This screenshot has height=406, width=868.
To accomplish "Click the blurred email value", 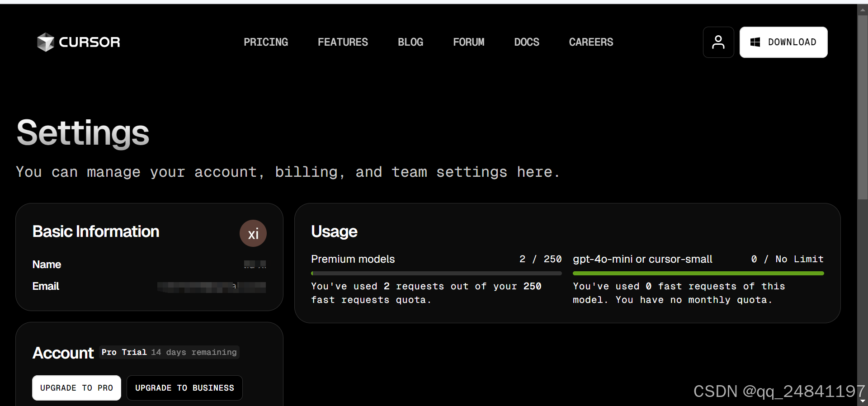I will pos(212,287).
